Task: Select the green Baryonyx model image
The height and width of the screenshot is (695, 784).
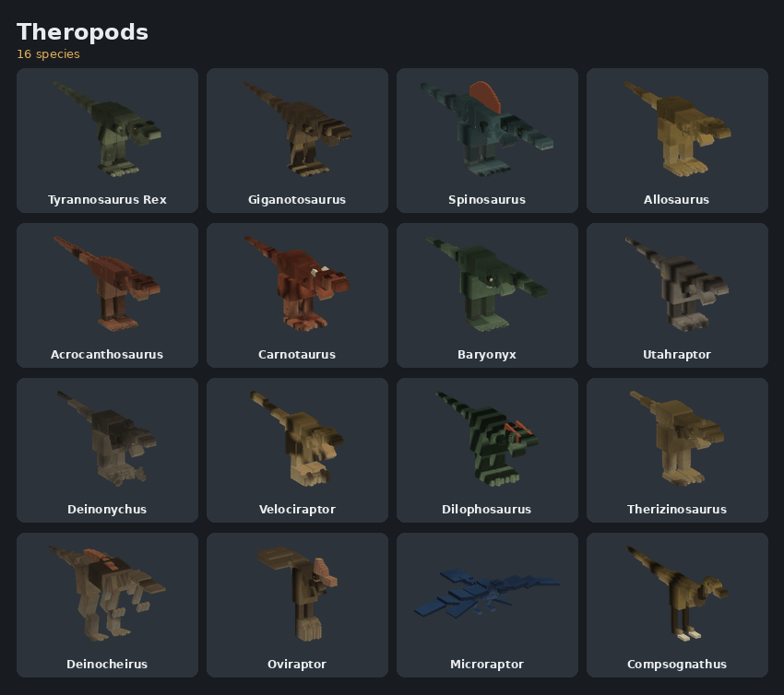Action: (x=487, y=284)
